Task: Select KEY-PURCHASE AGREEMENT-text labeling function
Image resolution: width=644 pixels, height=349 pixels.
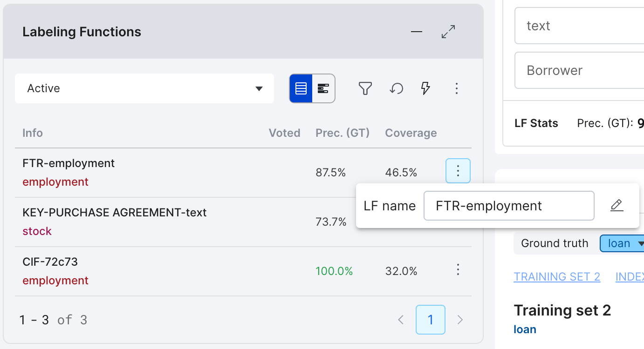Action: (115, 213)
